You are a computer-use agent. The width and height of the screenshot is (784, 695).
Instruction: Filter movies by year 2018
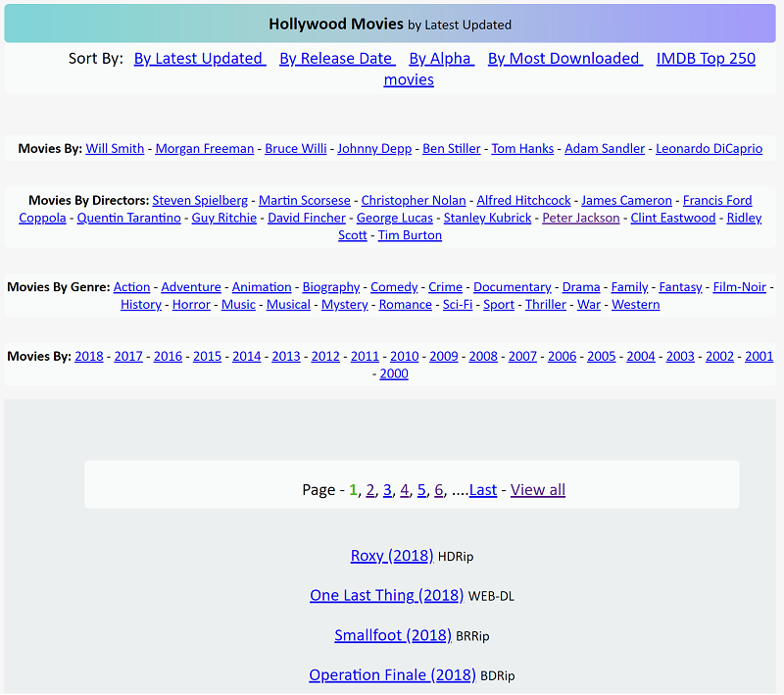pyautogui.click(x=89, y=357)
